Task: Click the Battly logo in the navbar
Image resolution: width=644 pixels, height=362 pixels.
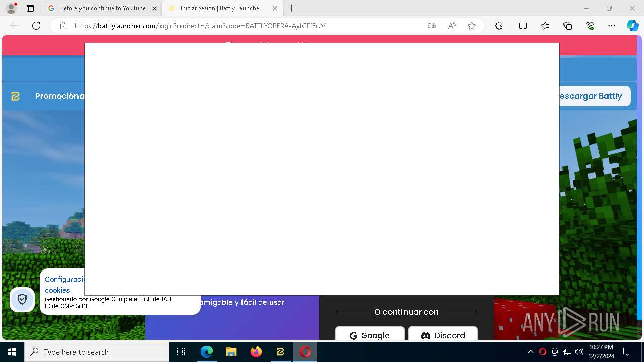Action: click(16, 96)
